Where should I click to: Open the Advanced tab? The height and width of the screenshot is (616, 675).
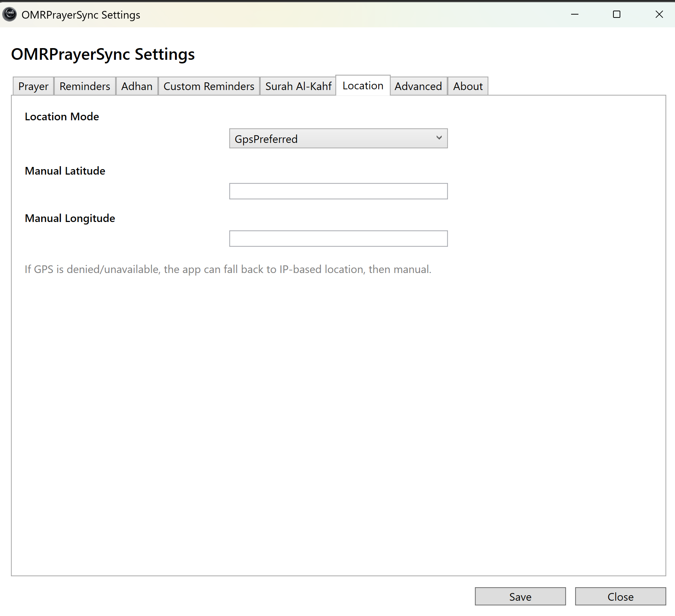pos(418,86)
